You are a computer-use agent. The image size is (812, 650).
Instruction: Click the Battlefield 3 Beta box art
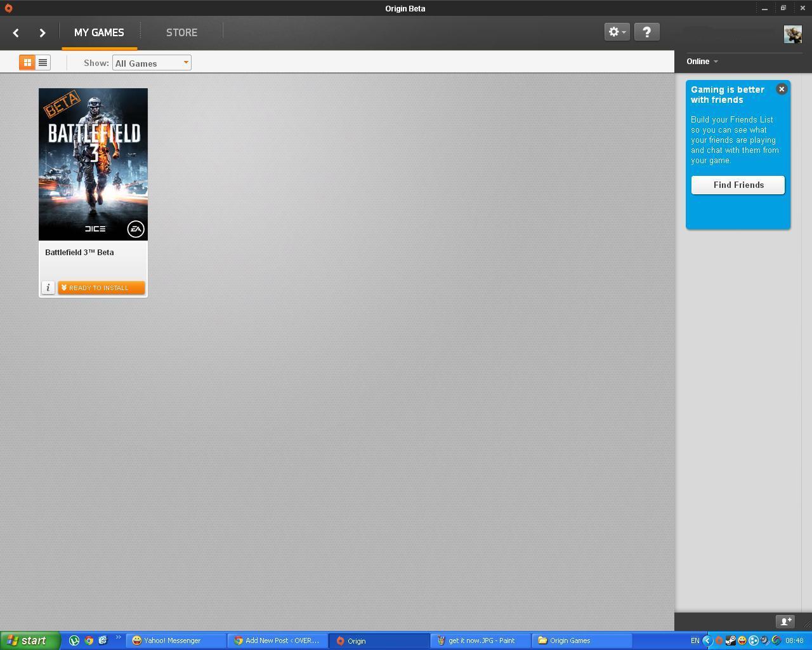tap(93, 164)
